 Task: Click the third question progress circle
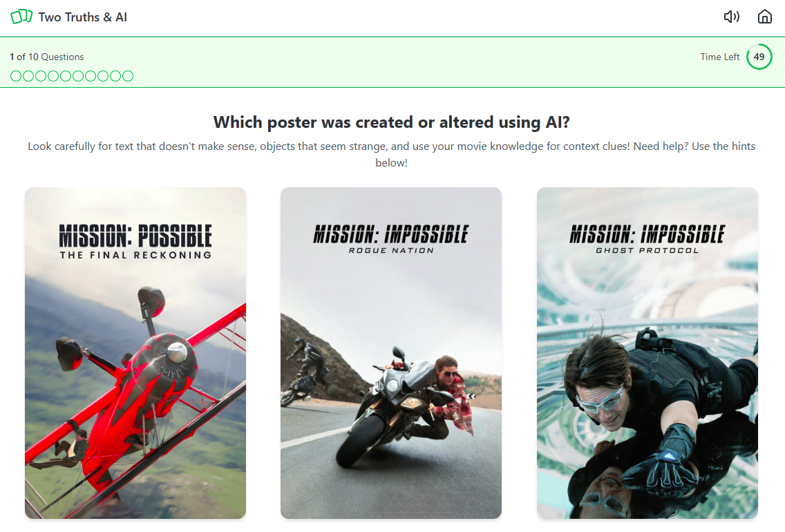tap(41, 76)
